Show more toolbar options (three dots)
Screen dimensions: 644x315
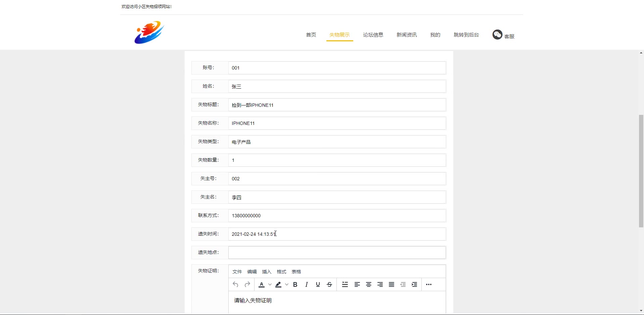point(429,284)
